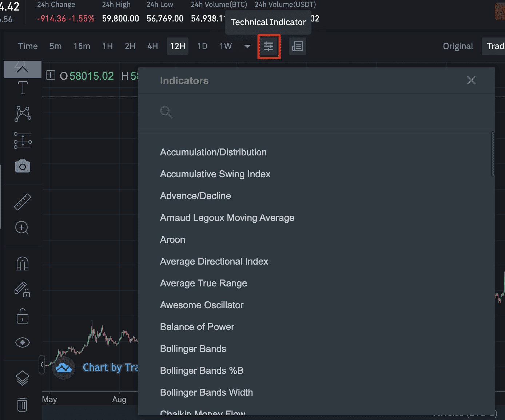
Task: Select the long/short position measurement tool
Action: pos(23,140)
